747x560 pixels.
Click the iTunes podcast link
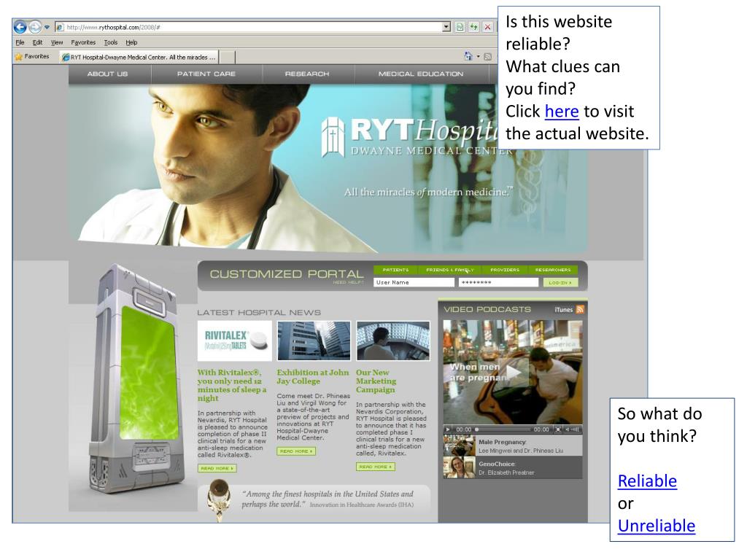click(564, 309)
